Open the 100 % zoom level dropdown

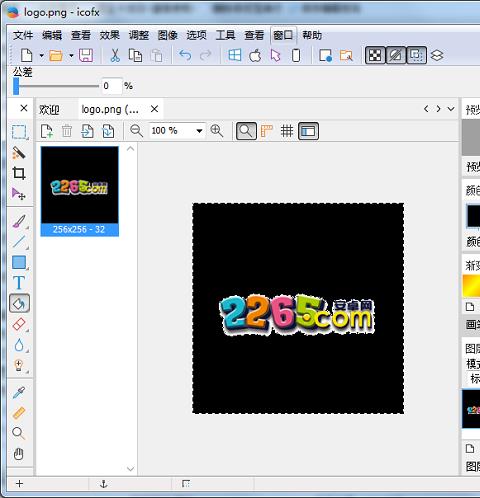point(199,131)
